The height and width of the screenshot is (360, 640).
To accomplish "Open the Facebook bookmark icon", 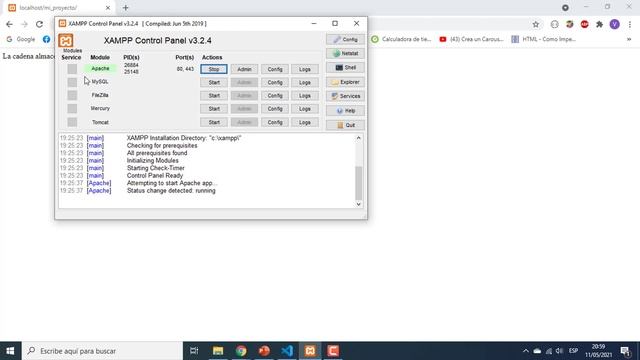I will click(x=47, y=39).
